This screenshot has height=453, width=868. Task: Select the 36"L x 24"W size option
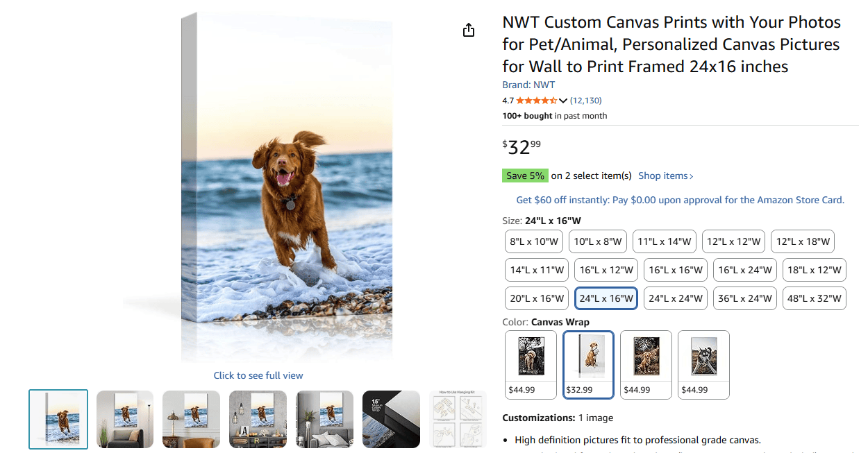tap(744, 298)
